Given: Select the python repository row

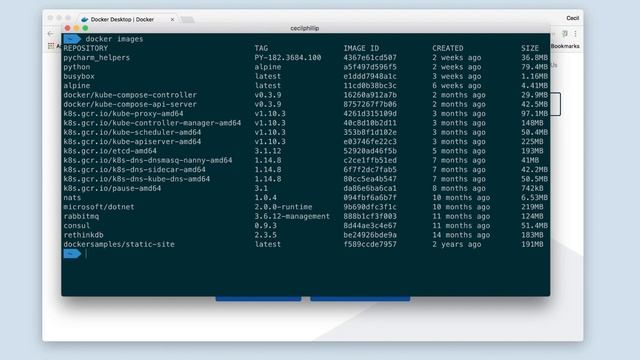Looking at the screenshot, I should tap(305, 67).
